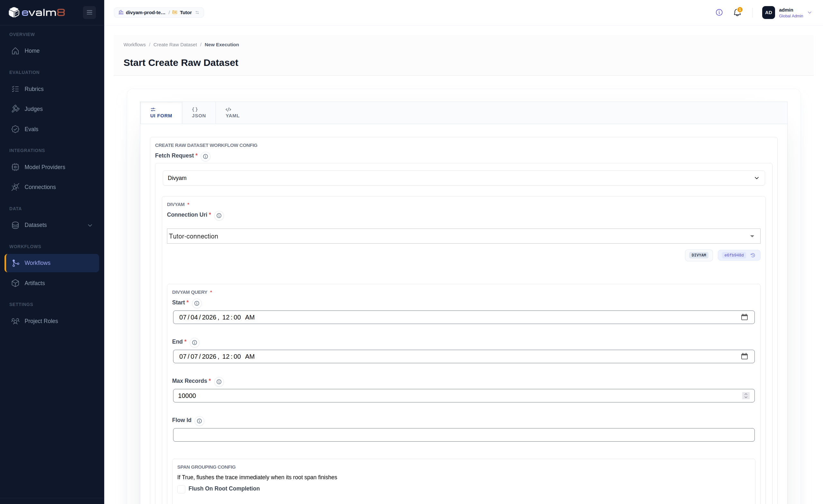Switch to the YAML tab
Screen dimensions: 823x504
[233, 113]
